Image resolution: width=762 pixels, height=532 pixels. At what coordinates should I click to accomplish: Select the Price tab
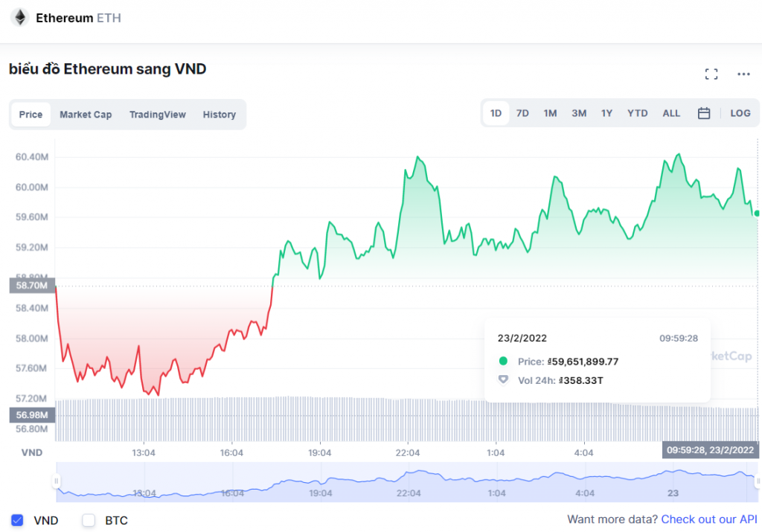coord(31,115)
